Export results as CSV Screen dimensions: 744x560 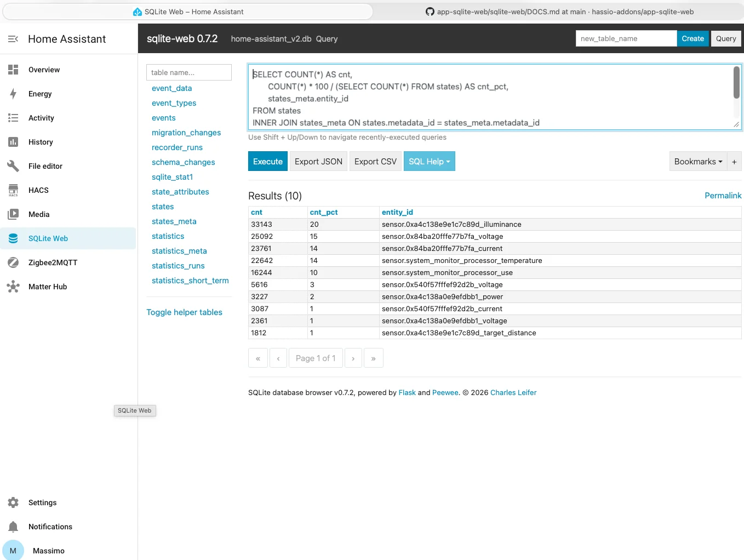pyautogui.click(x=375, y=161)
